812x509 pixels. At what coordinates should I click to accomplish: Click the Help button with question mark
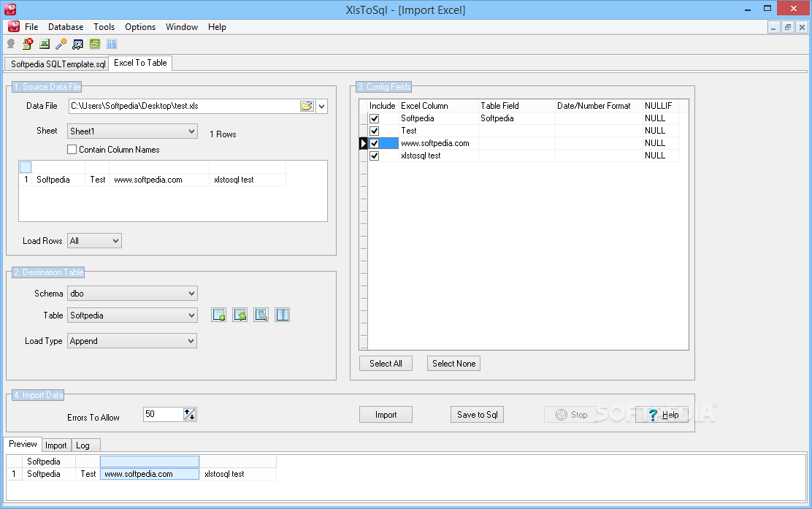[x=662, y=415]
